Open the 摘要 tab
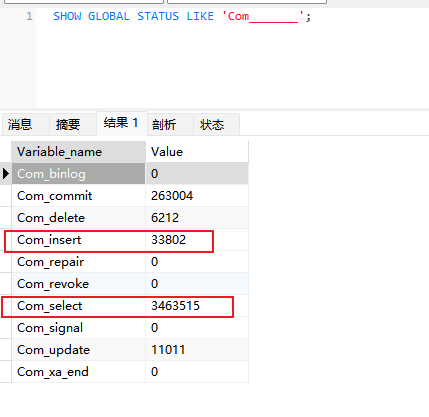 point(73,124)
